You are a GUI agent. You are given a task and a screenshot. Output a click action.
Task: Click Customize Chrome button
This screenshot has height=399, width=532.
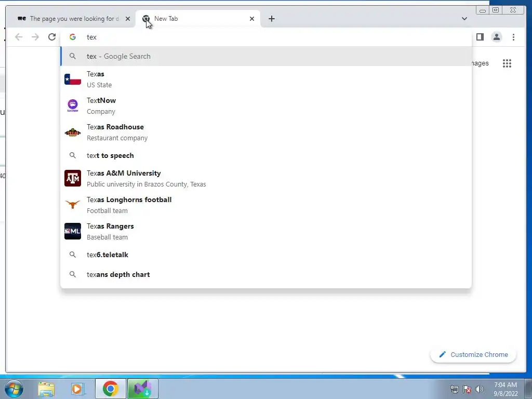coord(473,354)
